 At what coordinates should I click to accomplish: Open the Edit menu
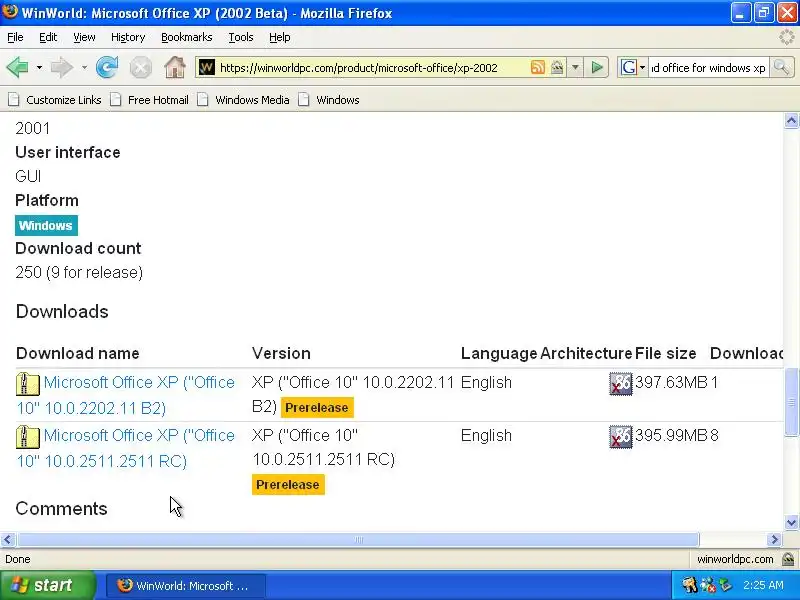48,37
